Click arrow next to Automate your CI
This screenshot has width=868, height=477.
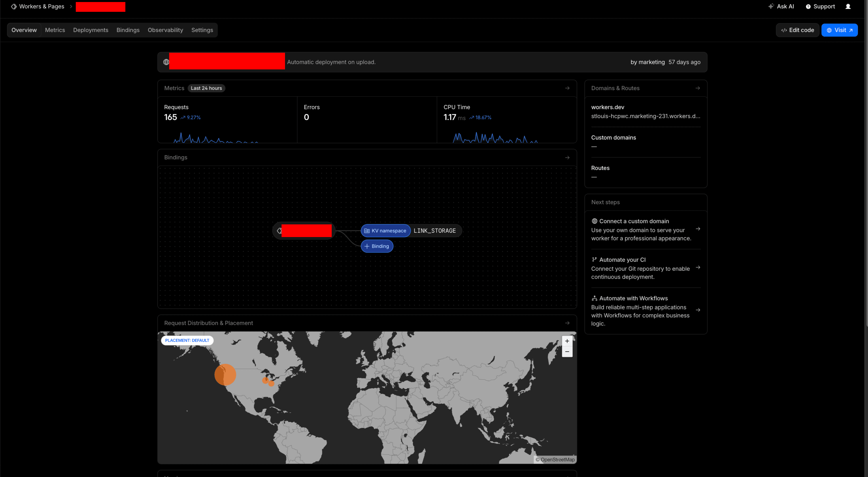point(698,268)
